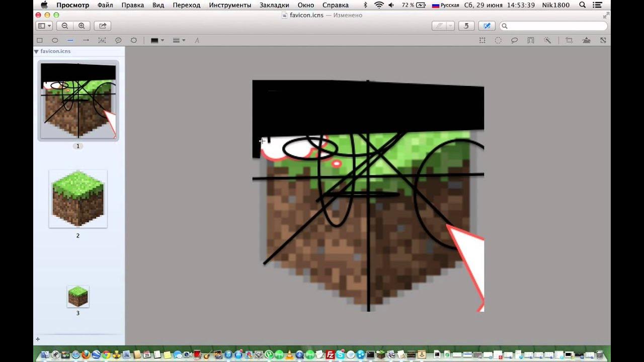Choose Lasso selection tool

514,40
